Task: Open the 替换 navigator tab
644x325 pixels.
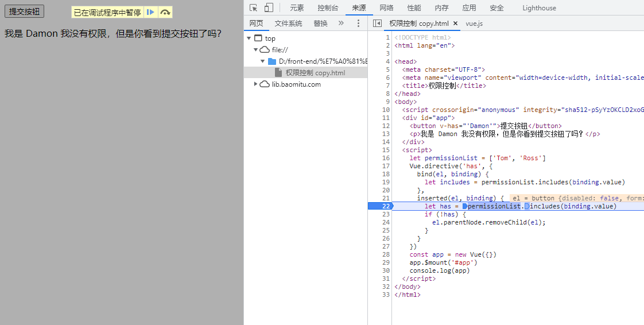Action: [x=320, y=24]
